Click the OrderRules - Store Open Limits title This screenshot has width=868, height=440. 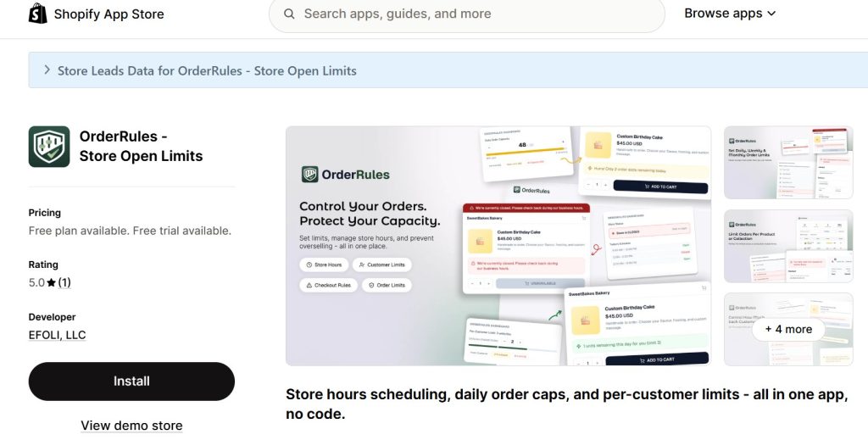142,146
